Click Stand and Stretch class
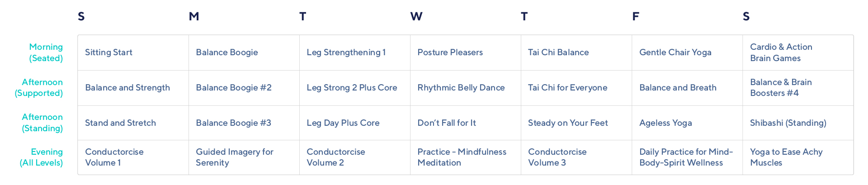This screenshot has height=185, width=868. (x=120, y=123)
